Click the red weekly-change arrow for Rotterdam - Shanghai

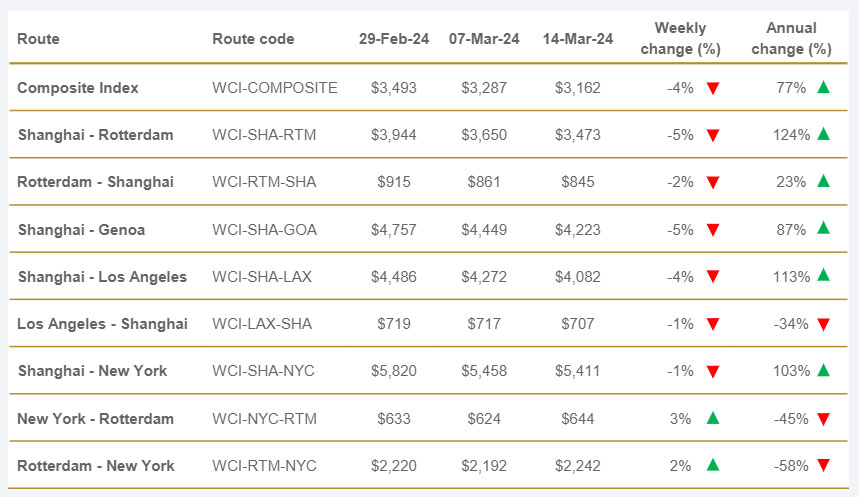pyautogui.click(x=713, y=182)
